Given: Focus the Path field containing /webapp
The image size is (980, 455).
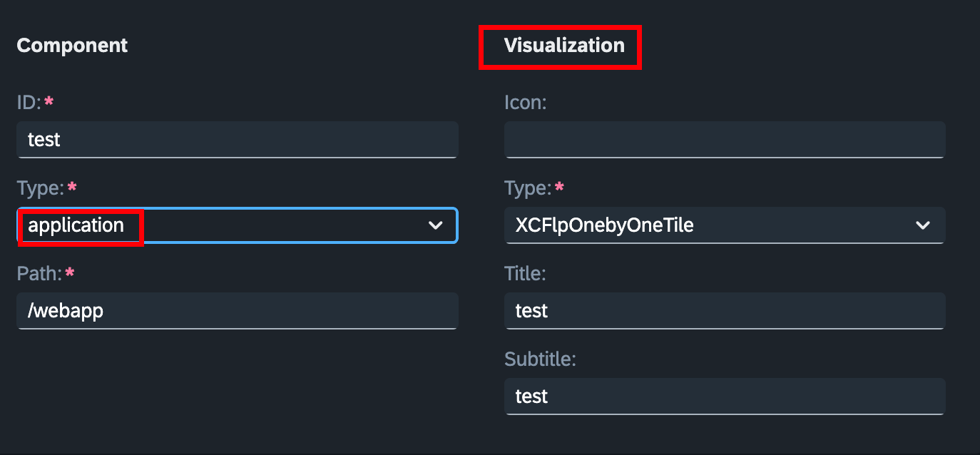Looking at the screenshot, I should (x=238, y=311).
